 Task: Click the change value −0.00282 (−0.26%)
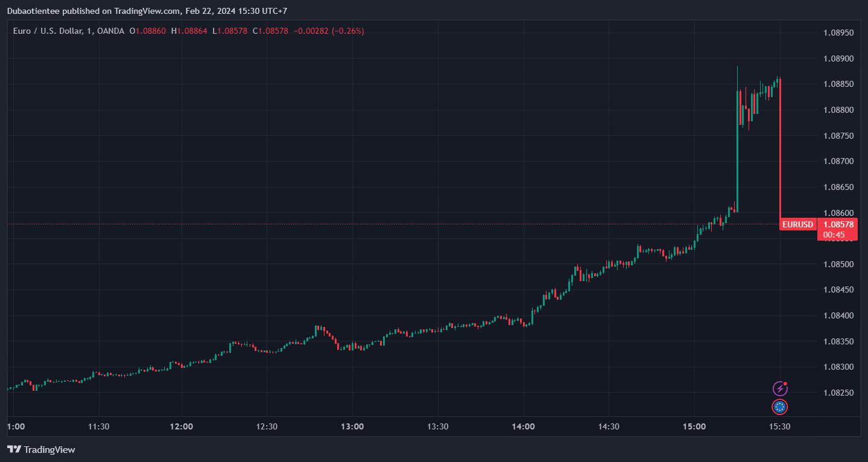click(329, 31)
